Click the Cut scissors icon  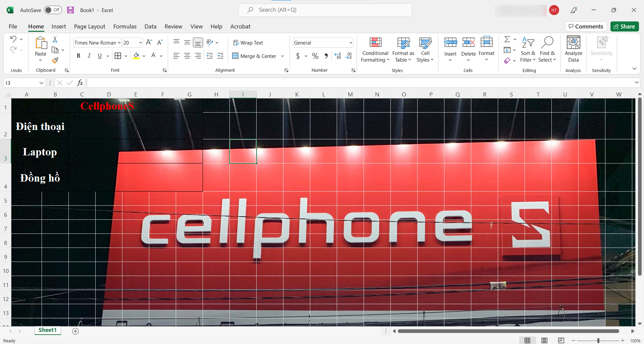click(x=55, y=39)
